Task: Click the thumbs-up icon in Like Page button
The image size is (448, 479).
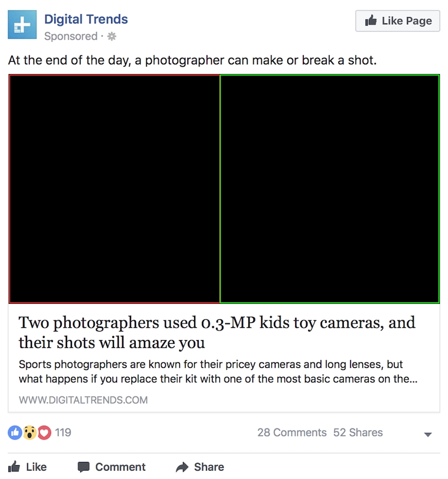Action: coord(371,21)
